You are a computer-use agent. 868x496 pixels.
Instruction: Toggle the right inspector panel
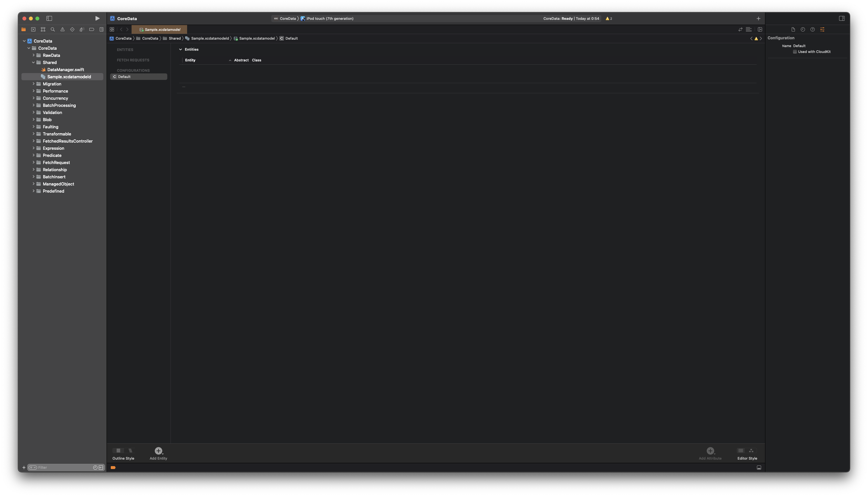[841, 19]
